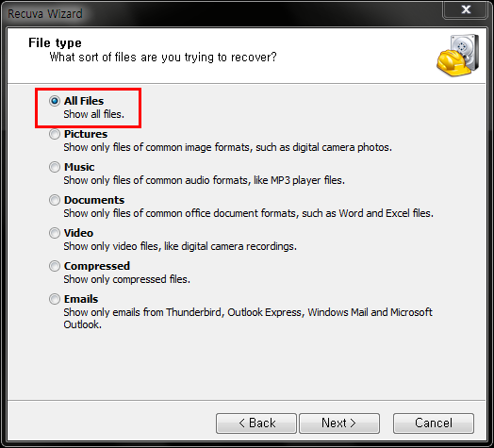
Task: Click the MP3 player files description text
Action: pos(205,180)
